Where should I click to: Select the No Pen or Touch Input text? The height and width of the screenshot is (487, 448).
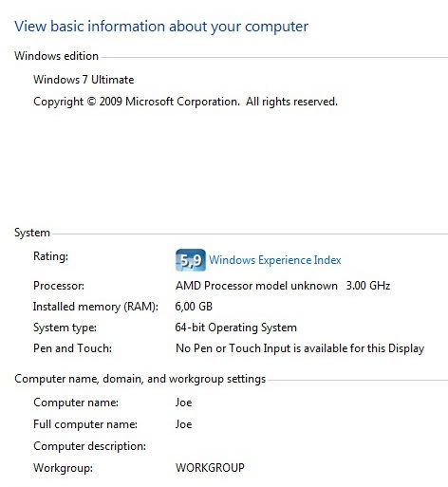300,348
